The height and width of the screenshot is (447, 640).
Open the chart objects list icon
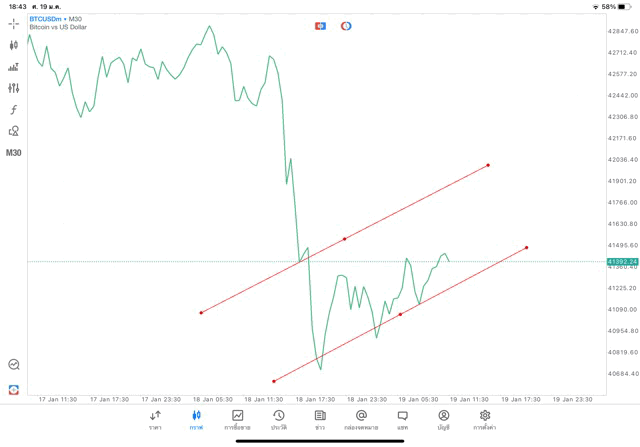coord(14,67)
